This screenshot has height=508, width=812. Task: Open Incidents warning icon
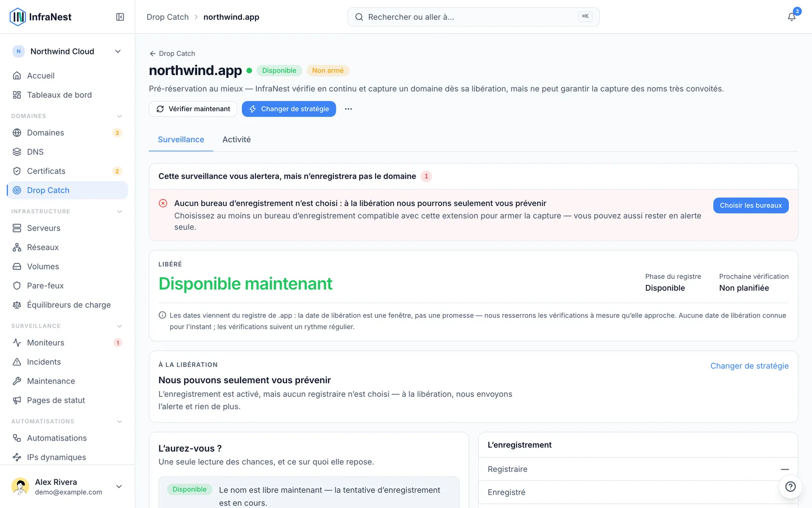17,362
